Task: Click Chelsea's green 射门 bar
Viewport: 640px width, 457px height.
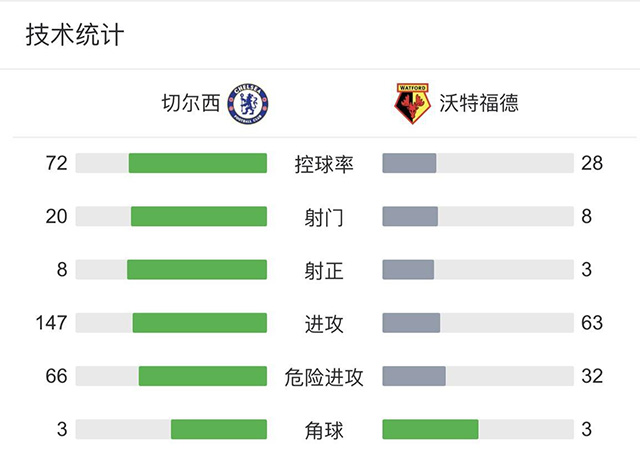Action: coord(199,216)
